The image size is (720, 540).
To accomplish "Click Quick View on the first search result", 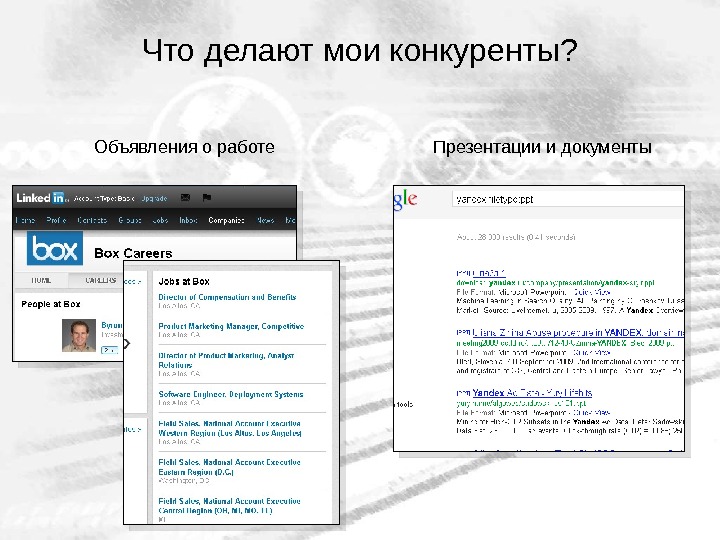I will coord(591,292).
